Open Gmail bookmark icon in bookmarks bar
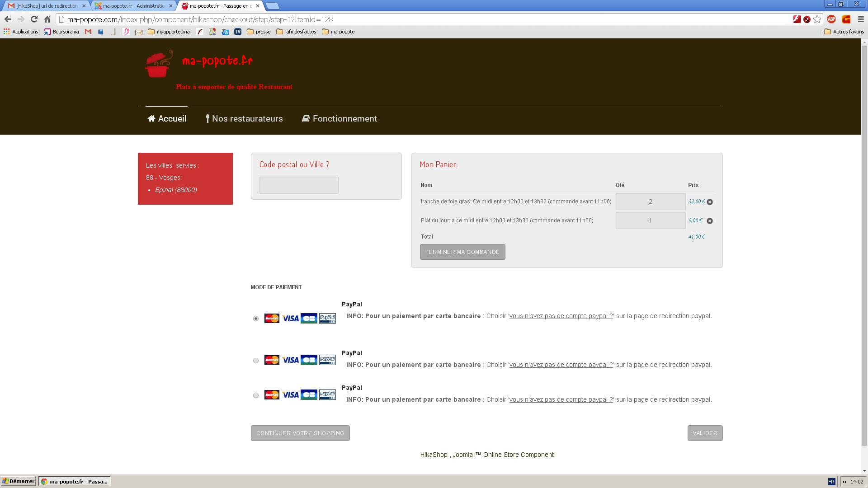This screenshot has width=868, height=488. pos(88,32)
